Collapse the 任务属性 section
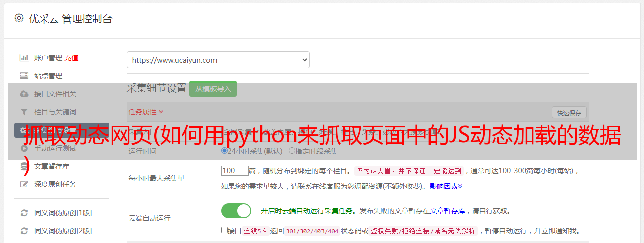The width and height of the screenshot is (644, 243). [x=146, y=111]
